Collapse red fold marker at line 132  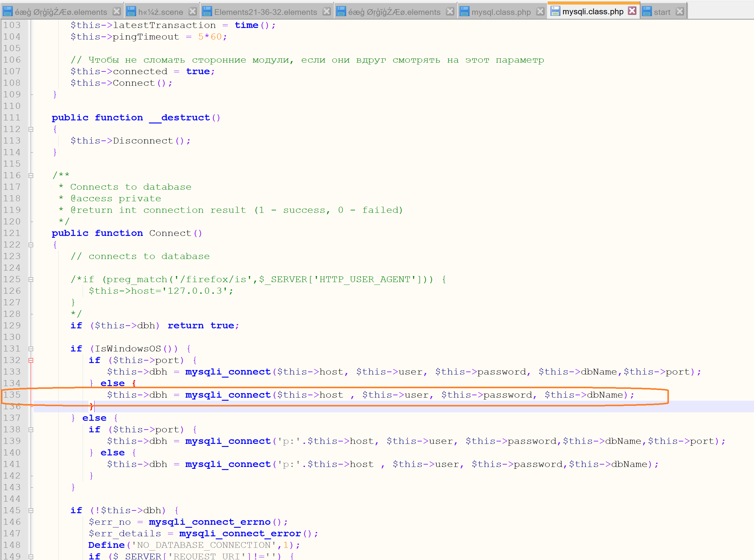click(x=31, y=360)
